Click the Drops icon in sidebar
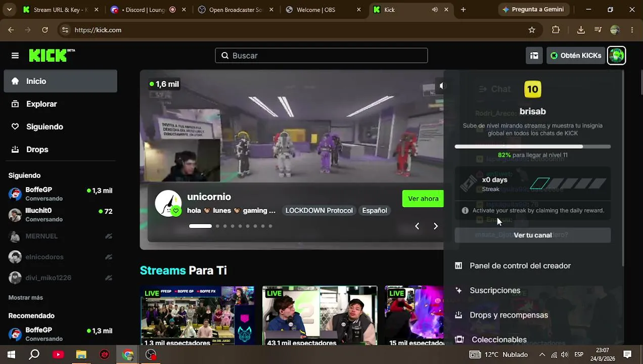Image resolution: width=643 pixels, height=364 pixels. tap(15, 149)
